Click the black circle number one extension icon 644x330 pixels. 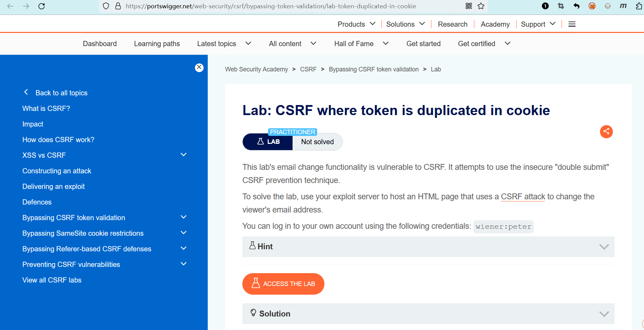click(545, 6)
